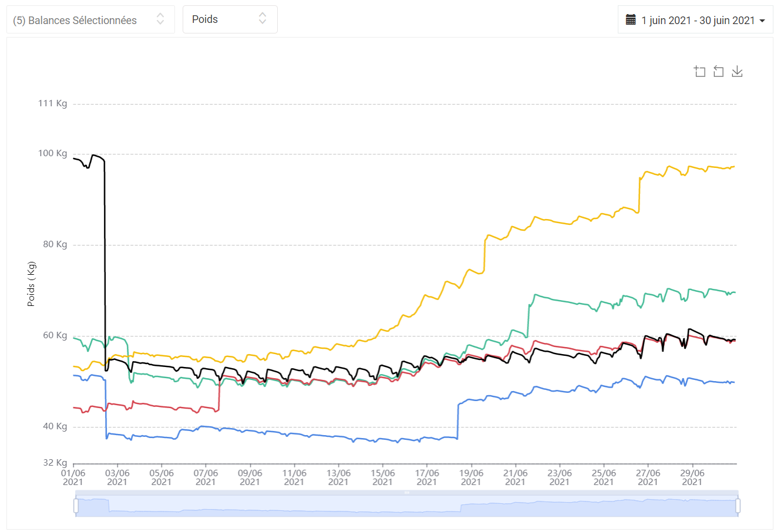Viewport: 774px width, 532px height.
Task: Click the zoom reset icon
Action: pyautogui.click(x=718, y=72)
